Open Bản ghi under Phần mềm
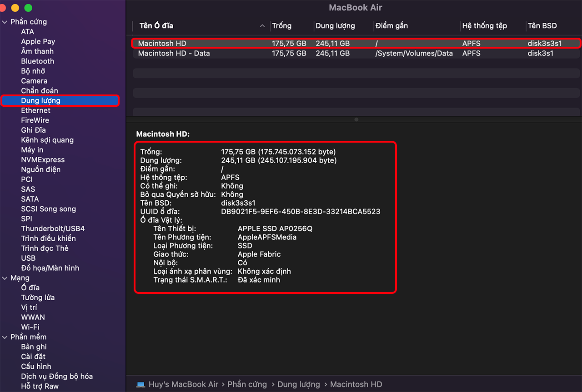The width and height of the screenshot is (582, 392). (34, 347)
